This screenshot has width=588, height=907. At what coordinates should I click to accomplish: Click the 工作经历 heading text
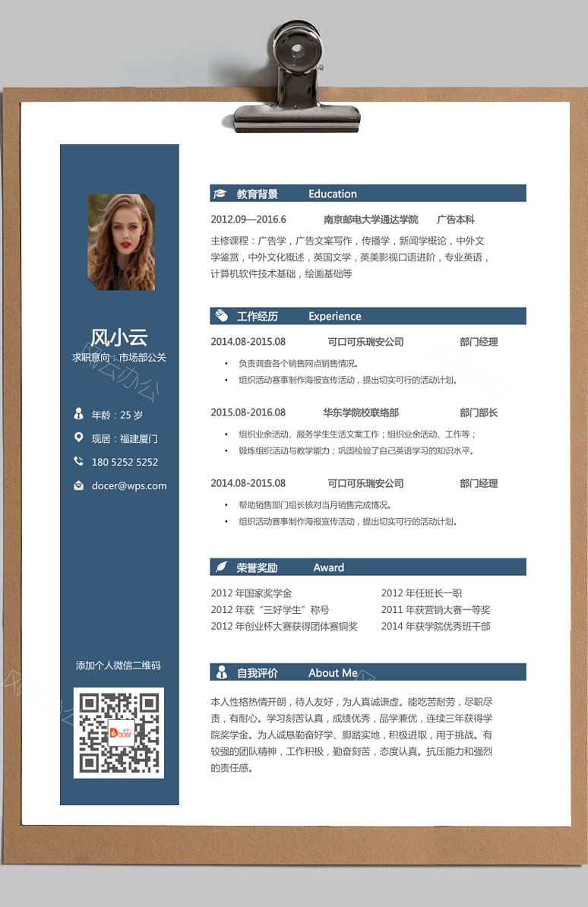pos(257,317)
